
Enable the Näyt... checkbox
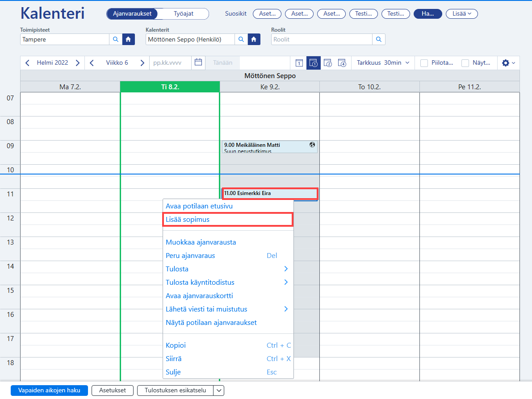465,63
